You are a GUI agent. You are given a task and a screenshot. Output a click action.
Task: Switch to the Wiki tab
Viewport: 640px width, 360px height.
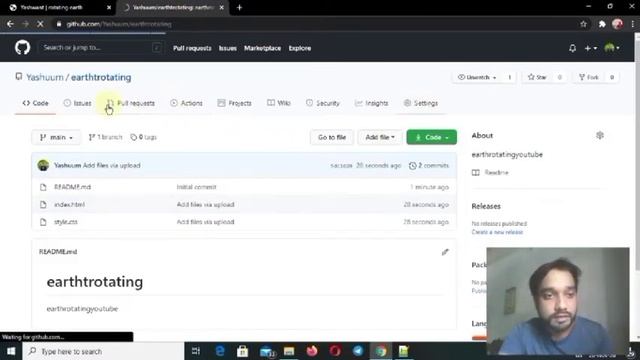click(x=279, y=103)
